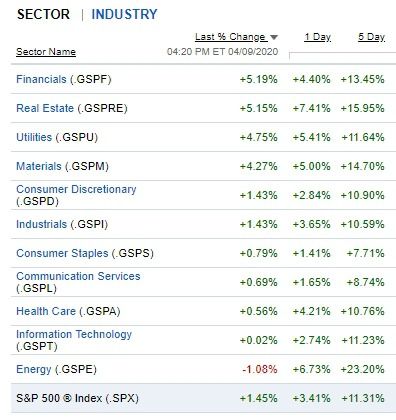Viewport: 396px width, 420px height.
Task: Open the Financials sector link
Action: tap(41, 79)
